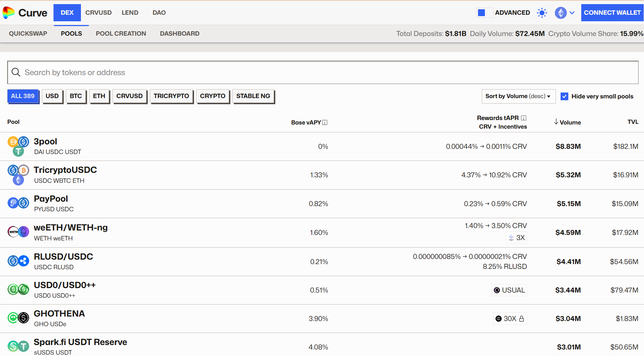Toggle the ADVANCED mode switch

(485, 13)
